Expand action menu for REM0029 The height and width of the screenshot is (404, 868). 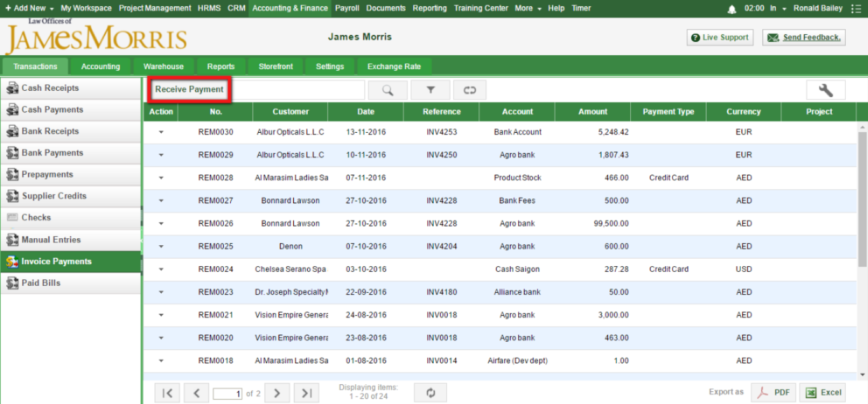point(161,155)
